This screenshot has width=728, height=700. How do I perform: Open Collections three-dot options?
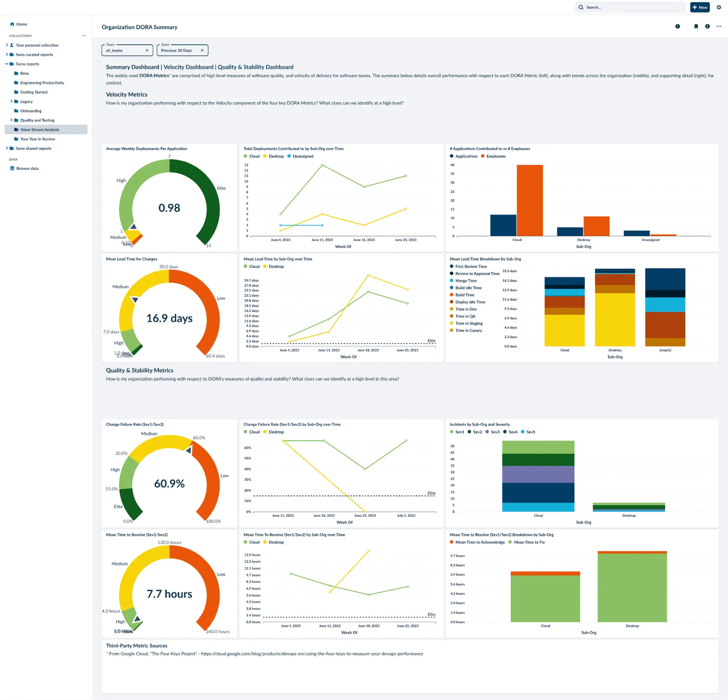tap(83, 36)
